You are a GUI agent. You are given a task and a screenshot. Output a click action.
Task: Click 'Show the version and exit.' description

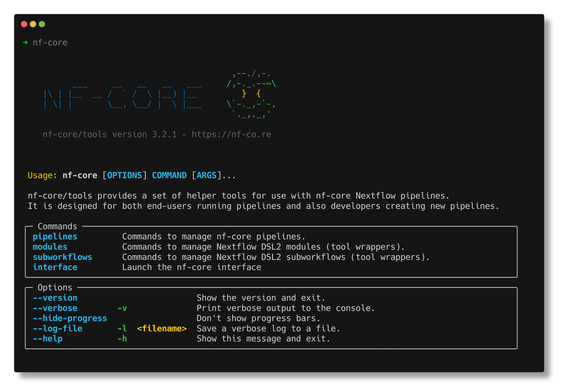[261, 298]
